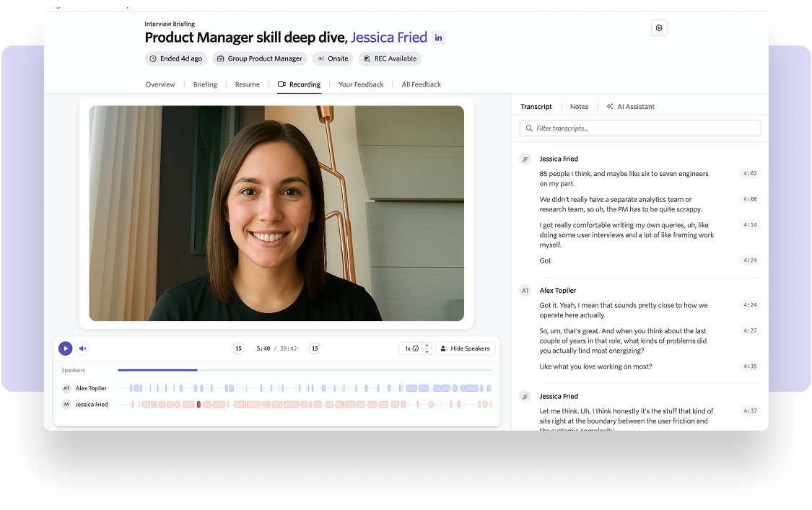Select the highlighted dark red segment in Jessica Fried's track
The height and width of the screenshot is (510, 812).
click(x=198, y=405)
